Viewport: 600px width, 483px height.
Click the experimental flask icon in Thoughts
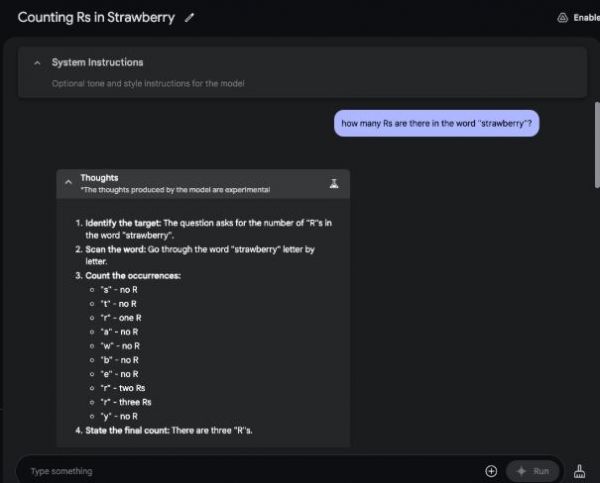[334, 183]
